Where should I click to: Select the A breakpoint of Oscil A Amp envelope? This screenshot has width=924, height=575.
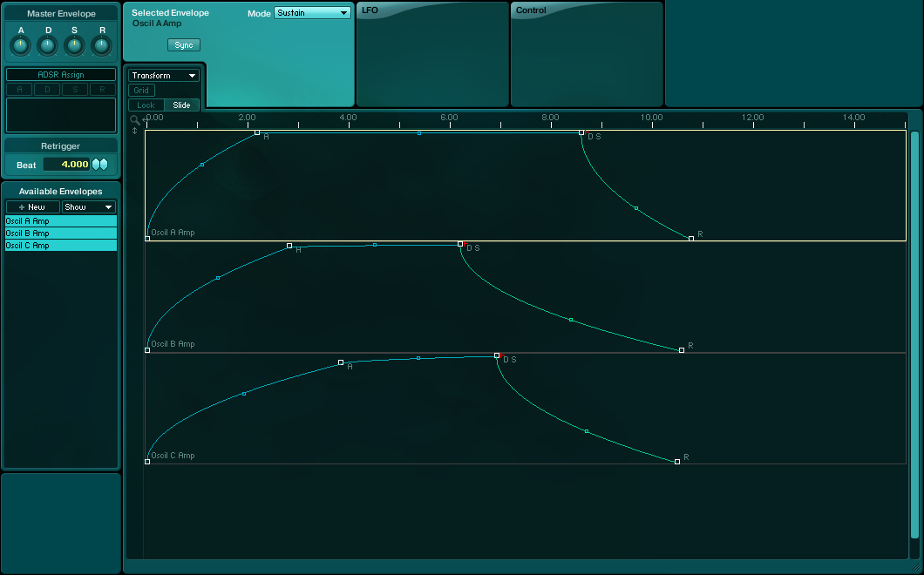(x=257, y=132)
